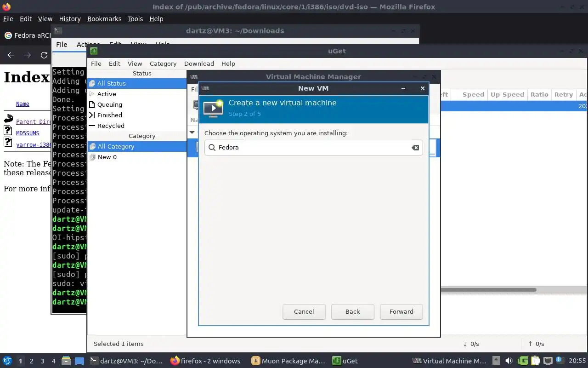Click the terminal window title icon
The width and height of the screenshot is (588, 368).
(x=57, y=31)
